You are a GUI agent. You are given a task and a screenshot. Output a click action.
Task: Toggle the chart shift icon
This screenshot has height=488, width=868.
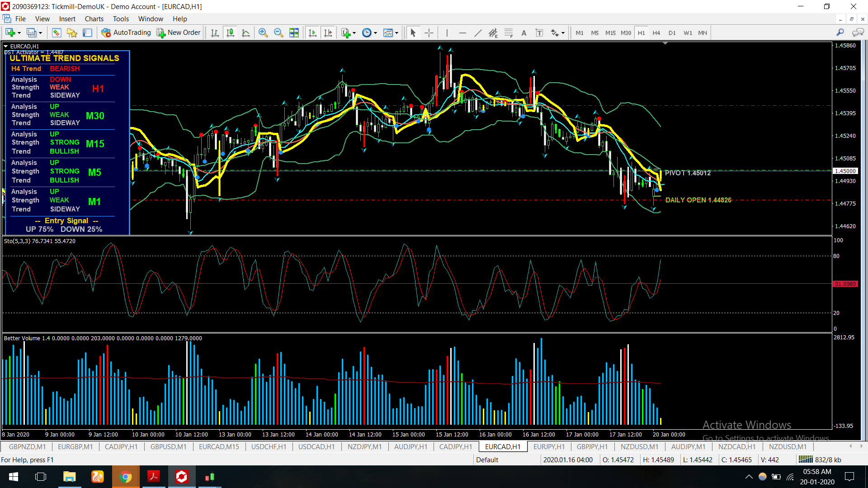pyautogui.click(x=328, y=33)
